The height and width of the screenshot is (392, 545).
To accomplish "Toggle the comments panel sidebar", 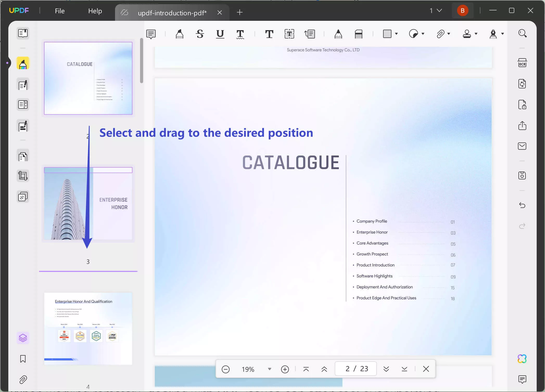I will coord(522,379).
